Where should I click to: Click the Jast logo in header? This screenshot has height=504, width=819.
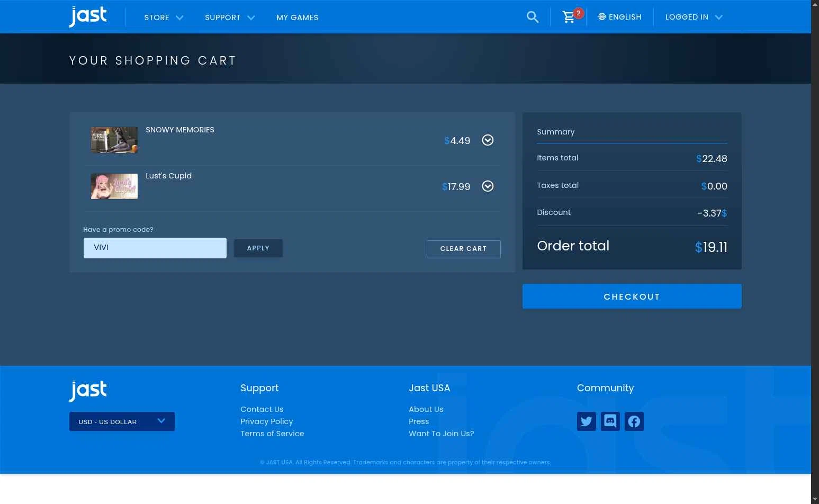point(88,16)
